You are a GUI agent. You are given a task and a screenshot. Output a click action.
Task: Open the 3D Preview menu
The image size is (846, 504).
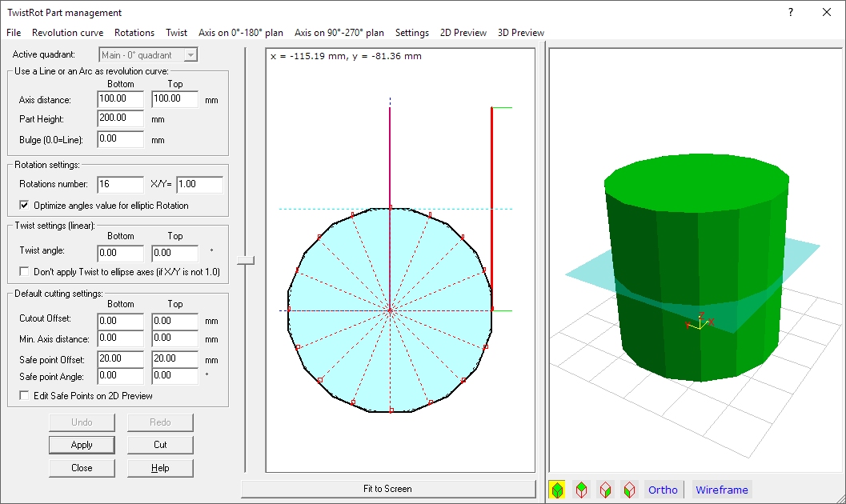tap(520, 33)
